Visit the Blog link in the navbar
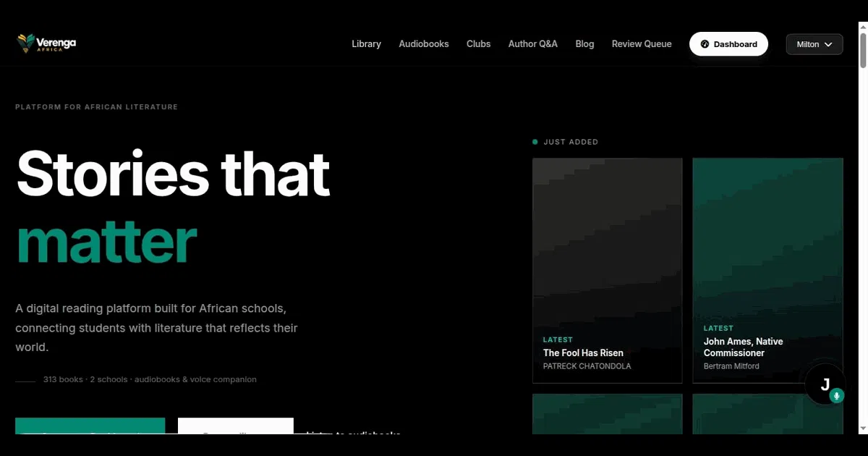This screenshot has width=868, height=456. coord(585,44)
